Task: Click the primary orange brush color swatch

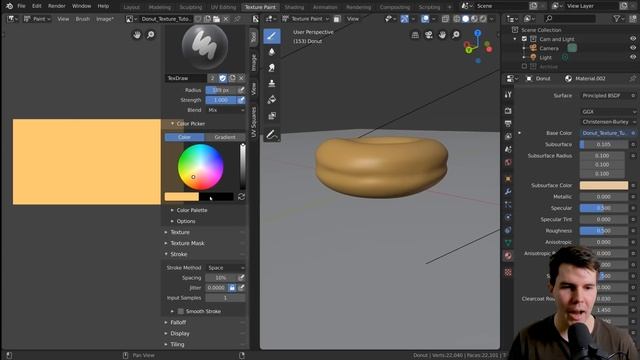Action: tap(182, 197)
